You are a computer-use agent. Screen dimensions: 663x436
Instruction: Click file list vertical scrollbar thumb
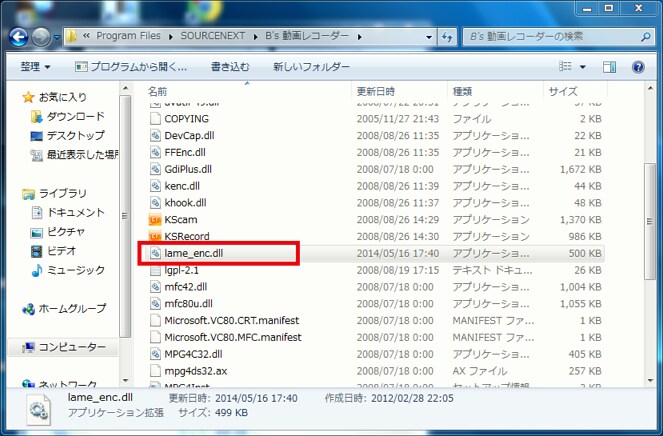click(x=650, y=222)
